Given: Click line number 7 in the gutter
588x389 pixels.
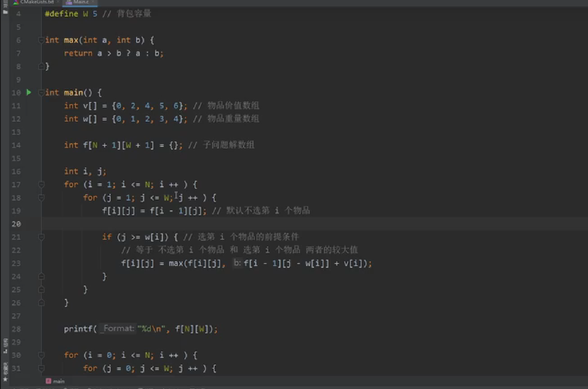Looking at the screenshot, I should (x=18, y=53).
